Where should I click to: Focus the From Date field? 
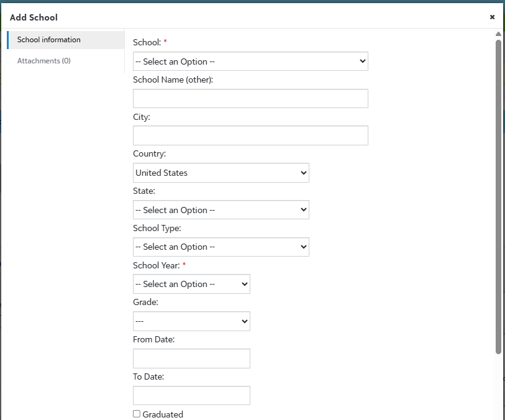(x=191, y=358)
